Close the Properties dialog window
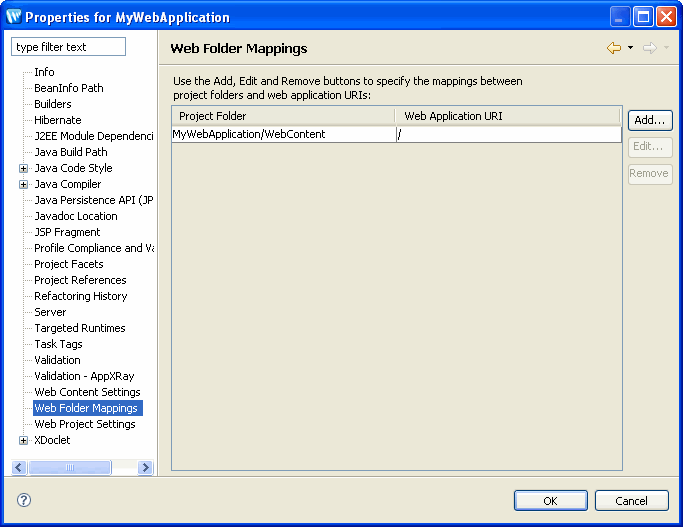The height and width of the screenshot is (527, 683). pos(666,17)
